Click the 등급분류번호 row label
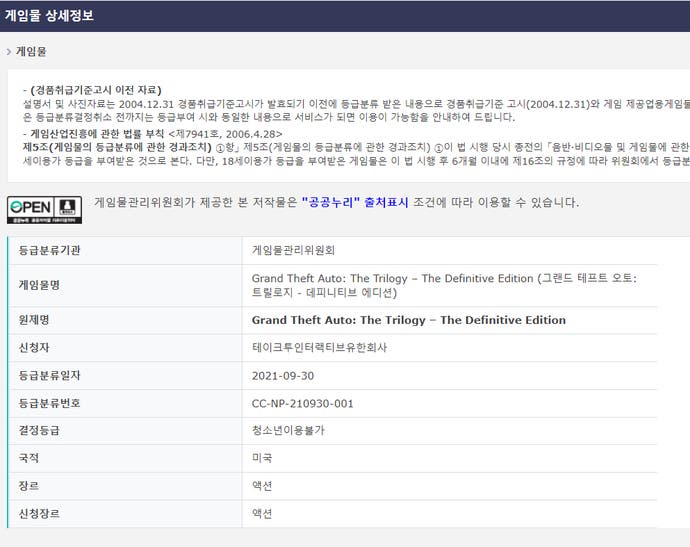This screenshot has height=547, width=690. pyautogui.click(x=49, y=403)
